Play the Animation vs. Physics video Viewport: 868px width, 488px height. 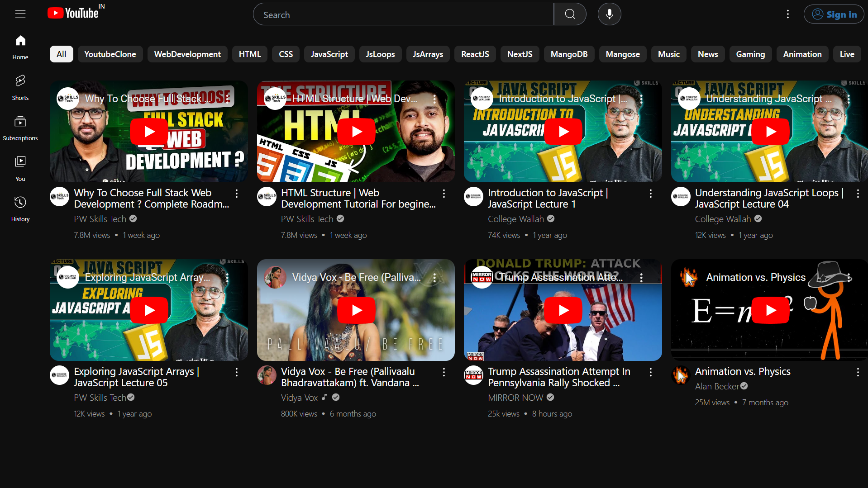[770, 310]
